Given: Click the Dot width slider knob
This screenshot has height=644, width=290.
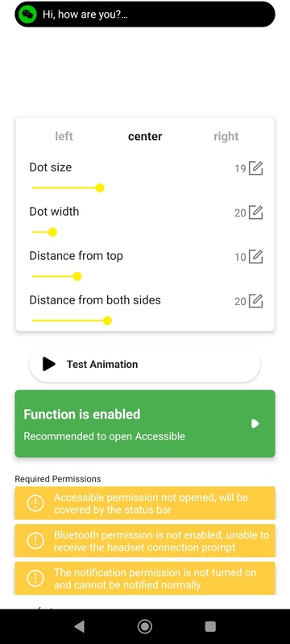Looking at the screenshot, I should tap(52, 233).
